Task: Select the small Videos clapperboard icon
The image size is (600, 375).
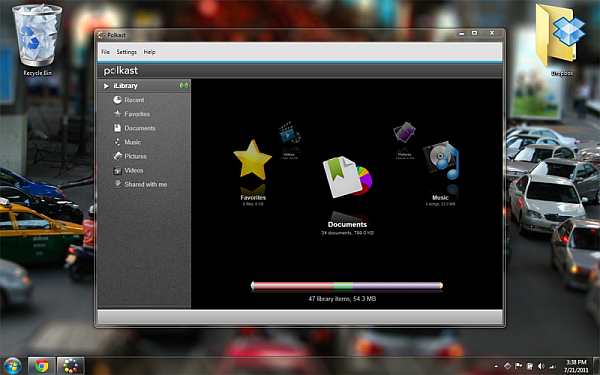Action: tap(289, 133)
